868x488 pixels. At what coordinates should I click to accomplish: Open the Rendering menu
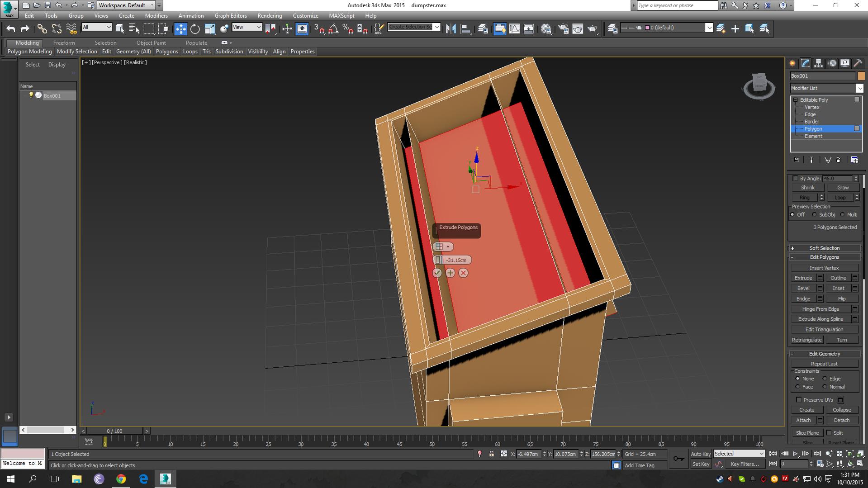tap(269, 15)
